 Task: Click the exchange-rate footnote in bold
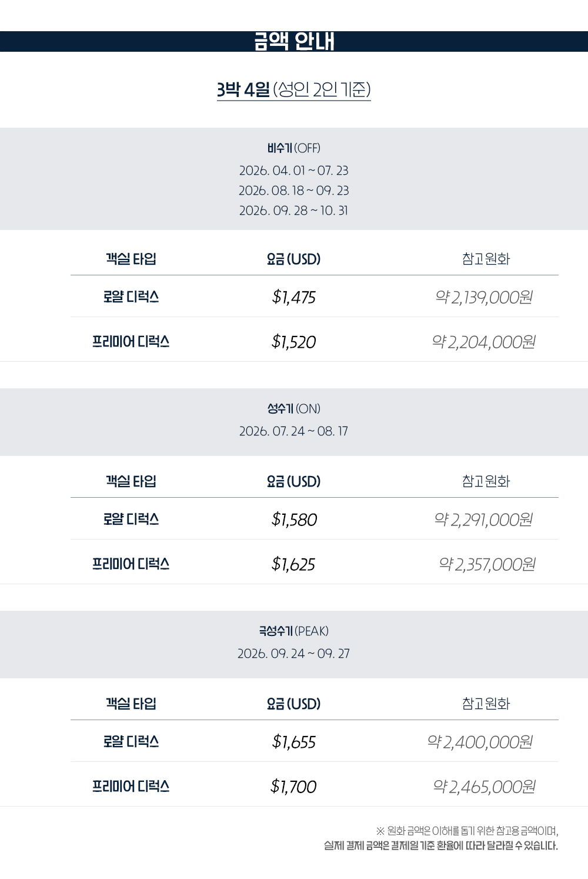coord(440,845)
